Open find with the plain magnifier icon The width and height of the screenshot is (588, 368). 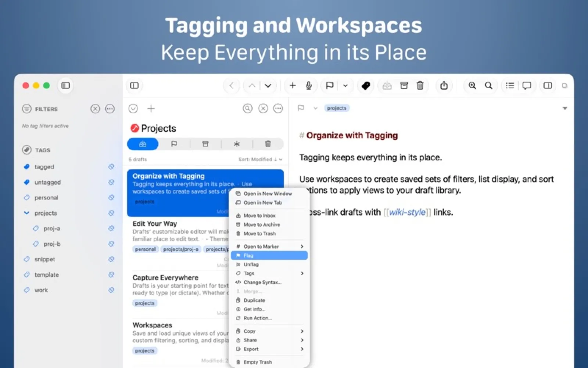488,85
